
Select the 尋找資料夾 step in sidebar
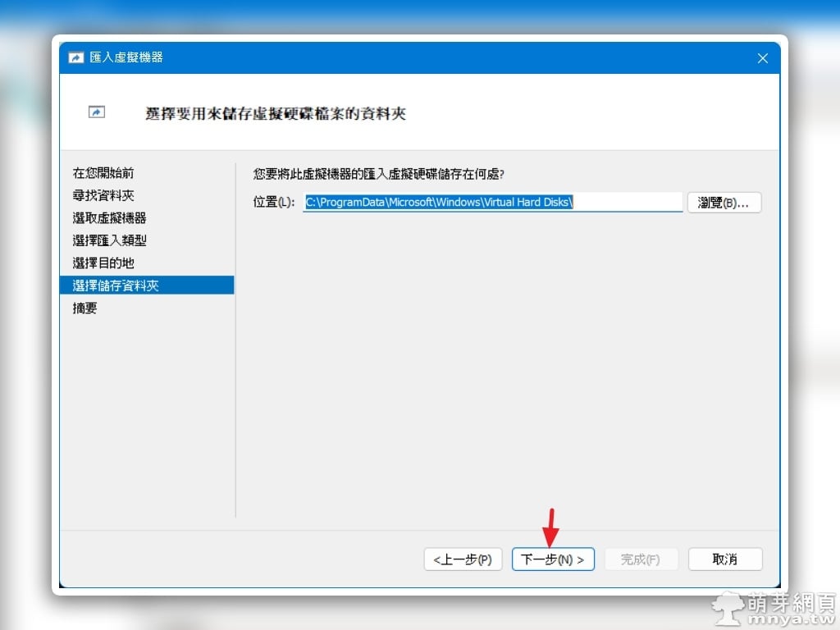tap(103, 195)
